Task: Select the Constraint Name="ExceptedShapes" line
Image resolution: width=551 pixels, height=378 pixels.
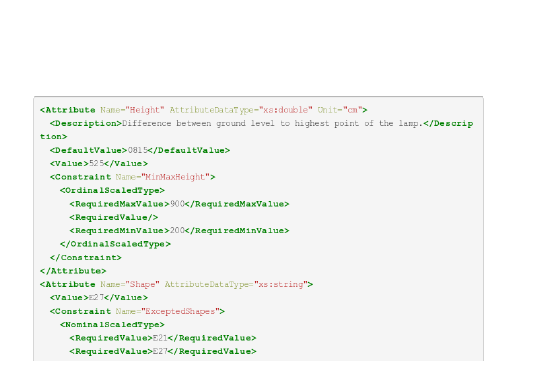Action: point(137,311)
